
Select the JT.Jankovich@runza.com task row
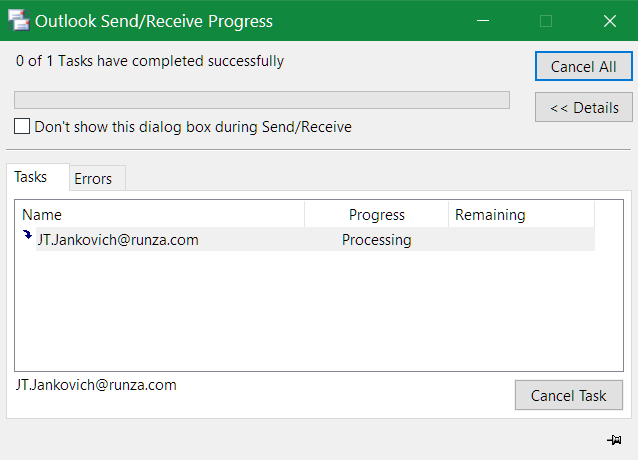(315, 240)
